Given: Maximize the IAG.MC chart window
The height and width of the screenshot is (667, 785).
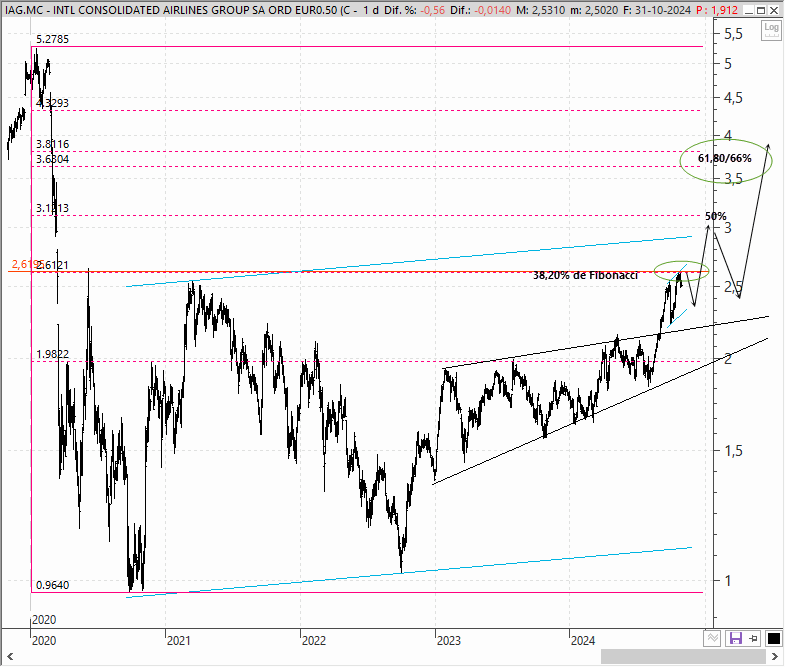Looking at the screenshot, I should pos(760,10).
